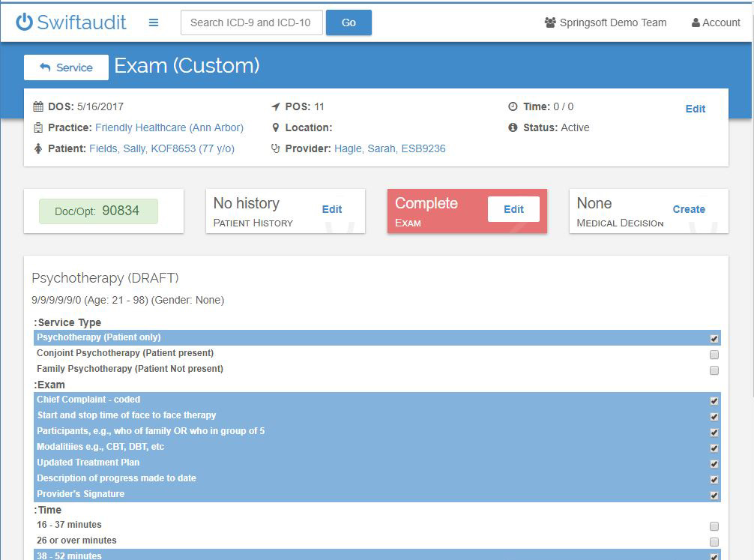Click the map pin icon beside Location
754x560 pixels.
[276, 127]
